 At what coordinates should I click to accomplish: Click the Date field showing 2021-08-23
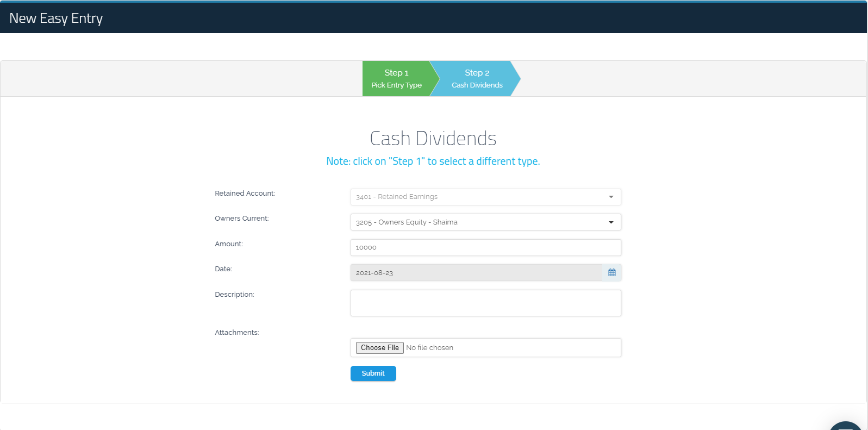[476, 273]
